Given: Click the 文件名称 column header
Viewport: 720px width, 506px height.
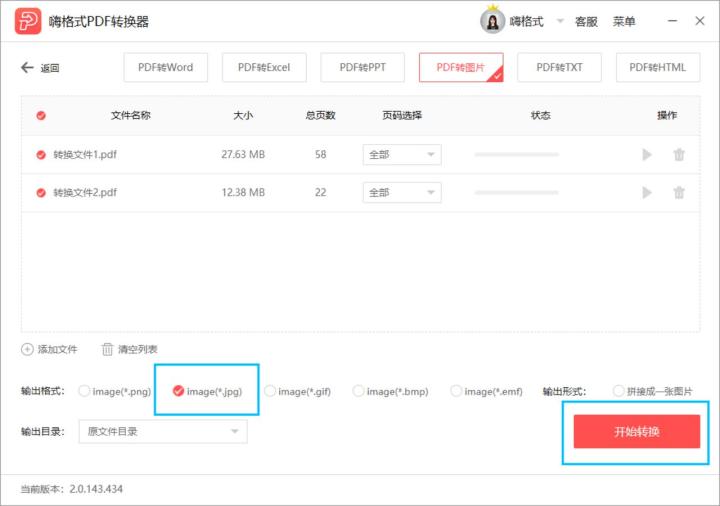Looking at the screenshot, I should click(x=130, y=115).
